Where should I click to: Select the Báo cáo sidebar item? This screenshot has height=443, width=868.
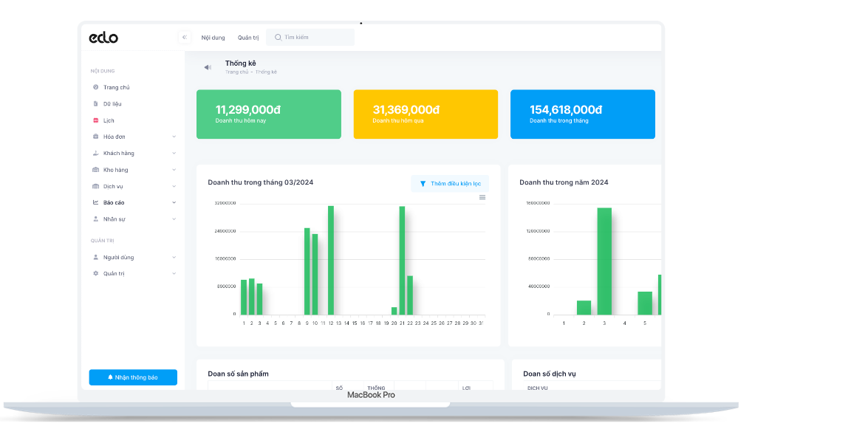(114, 202)
